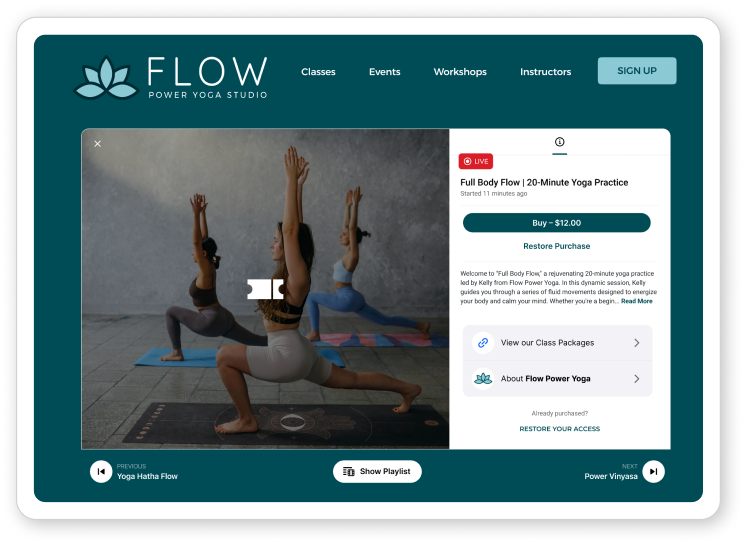Open the info tab icon
Image resolution: width=745 pixels, height=544 pixels.
(x=560, y=142)
